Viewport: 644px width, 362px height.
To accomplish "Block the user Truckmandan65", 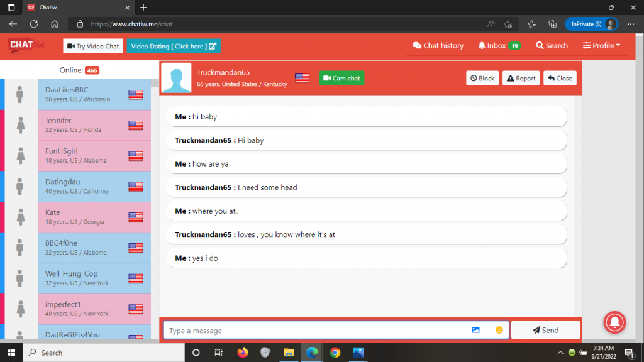I will tap(482, 79).
